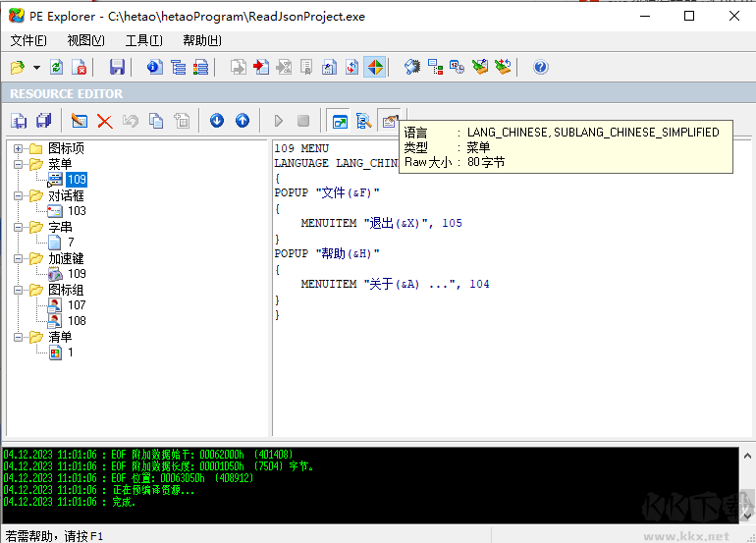
Task: Toggle the resource info tooltip button
Action: click(390, 121)
